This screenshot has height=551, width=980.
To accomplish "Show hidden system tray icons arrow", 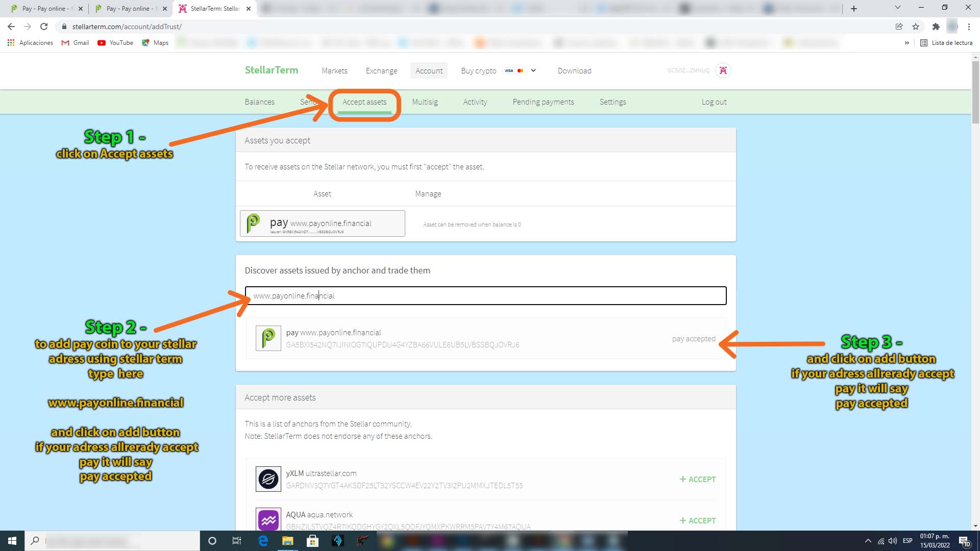I will 868,541.
